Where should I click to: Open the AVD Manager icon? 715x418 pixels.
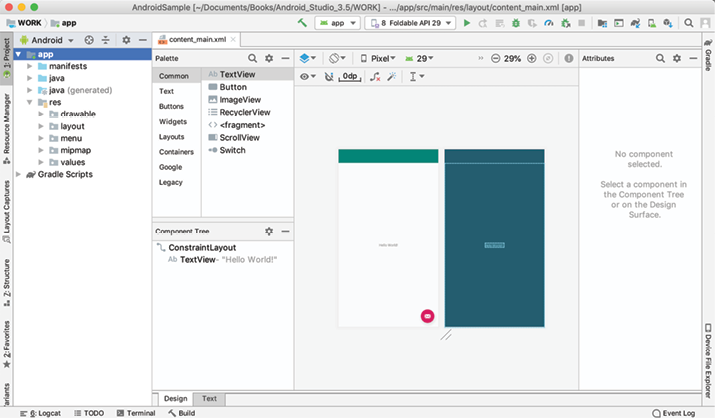click(652, 23)
